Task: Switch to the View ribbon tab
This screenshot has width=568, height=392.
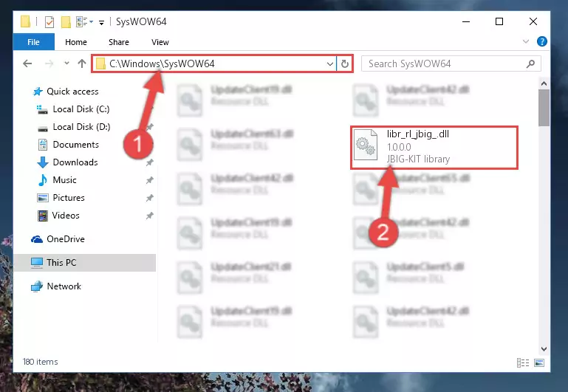Action: tap(160, 42)
